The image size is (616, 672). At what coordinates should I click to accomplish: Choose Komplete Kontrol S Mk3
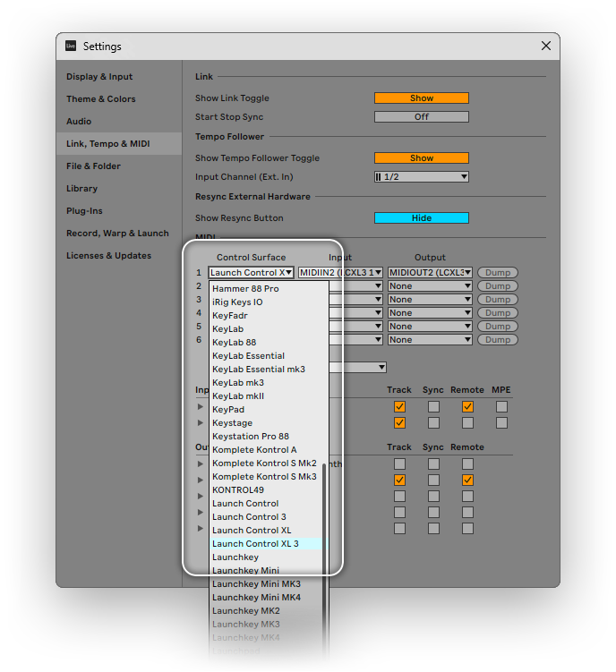(x=266, y=477)
